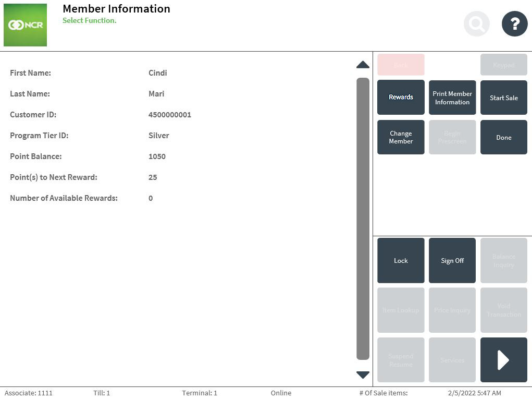
Task: Sign Off the associate
Action: (x=452, y=260)
